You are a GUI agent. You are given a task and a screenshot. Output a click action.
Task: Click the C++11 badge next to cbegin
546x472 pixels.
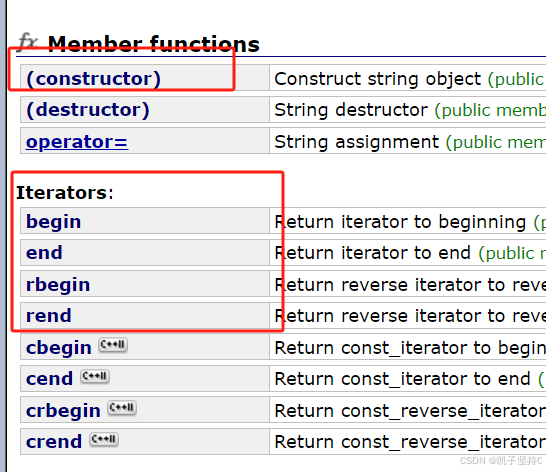coord(113,345)
